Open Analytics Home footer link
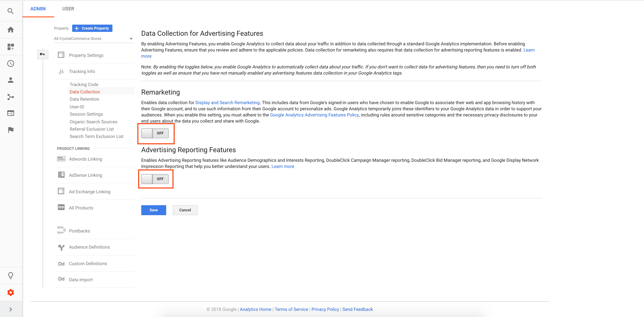The width and height of the screenshot is (644, 317). point(255,309)
